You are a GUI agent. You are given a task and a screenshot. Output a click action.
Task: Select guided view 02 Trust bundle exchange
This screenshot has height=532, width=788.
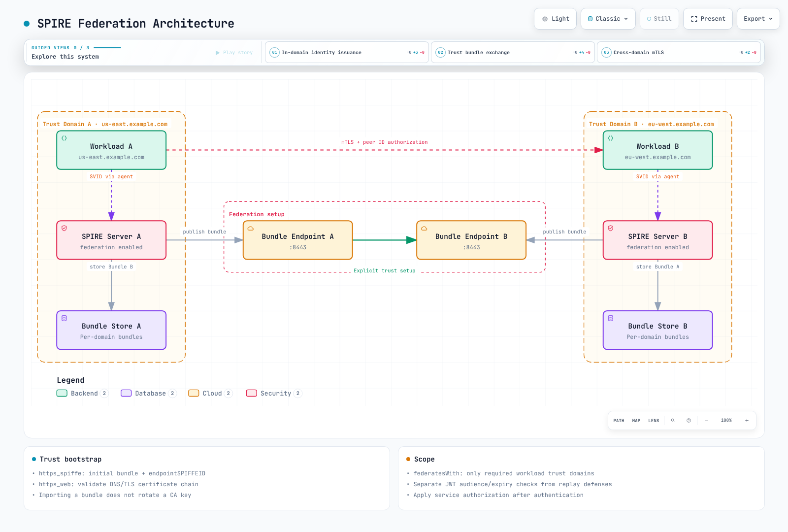[x=513, y=52]
